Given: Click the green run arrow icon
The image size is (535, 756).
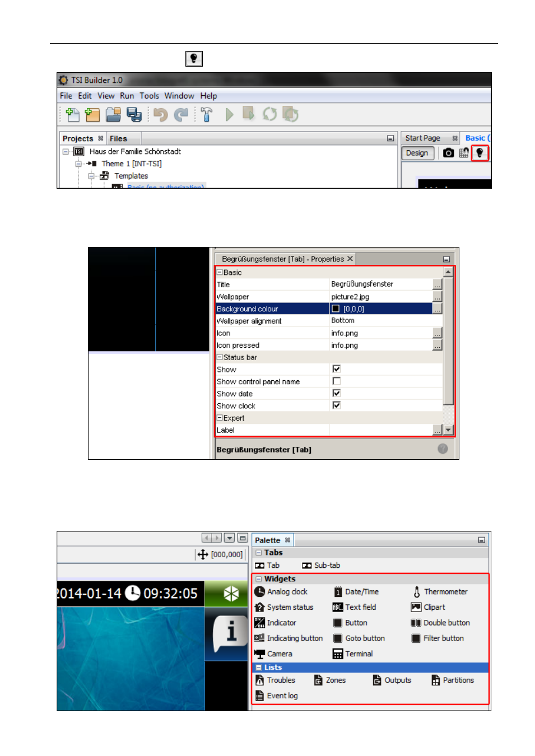Looking at the screenshot, I should pos(229,114).
